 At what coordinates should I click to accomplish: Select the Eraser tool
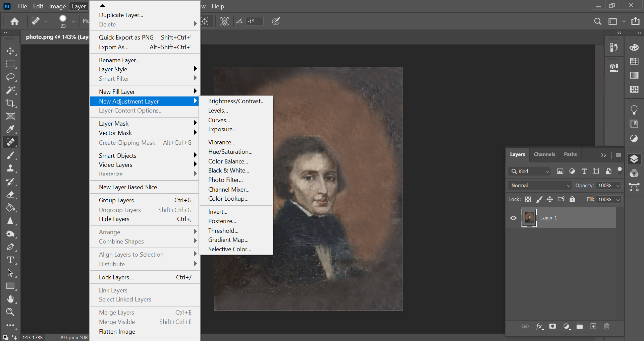[10, 195]
